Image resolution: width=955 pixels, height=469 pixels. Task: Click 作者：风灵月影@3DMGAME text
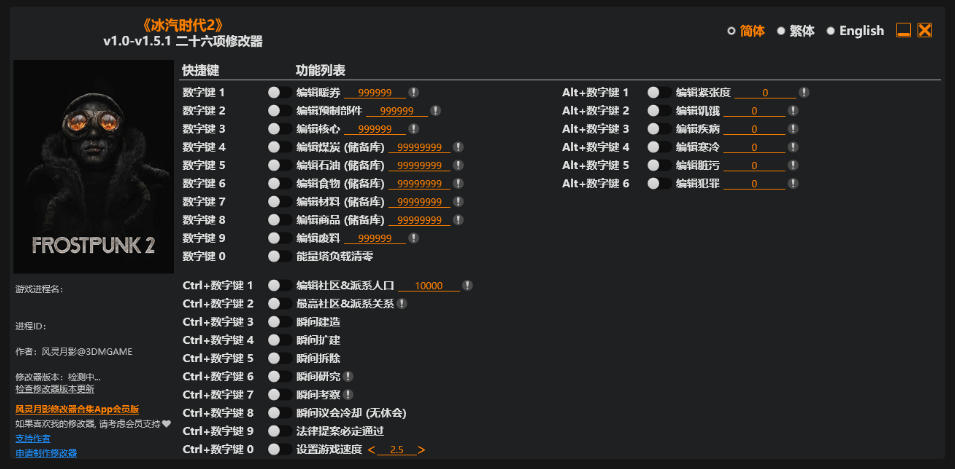[74, 352]
